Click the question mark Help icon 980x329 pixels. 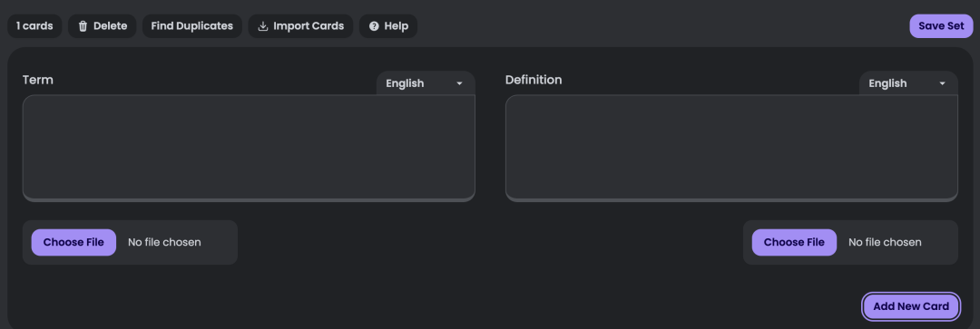pyautogui.click(x=374, y=26)
